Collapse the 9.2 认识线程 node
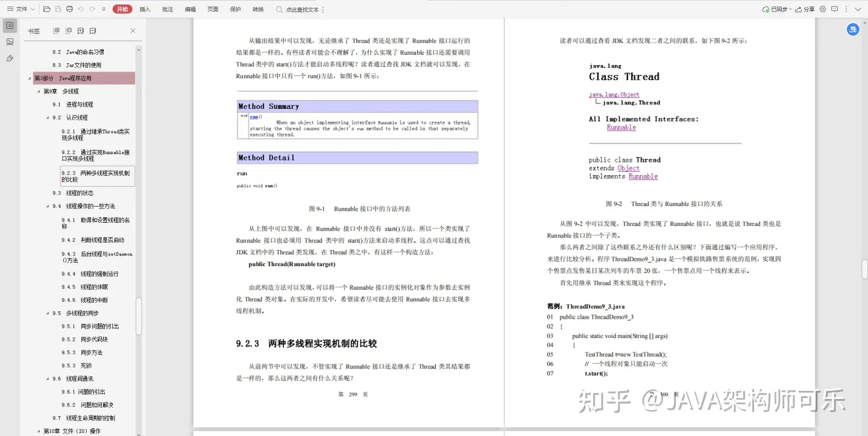The height and width of the screenshot is (436, 868). point(48,117)
